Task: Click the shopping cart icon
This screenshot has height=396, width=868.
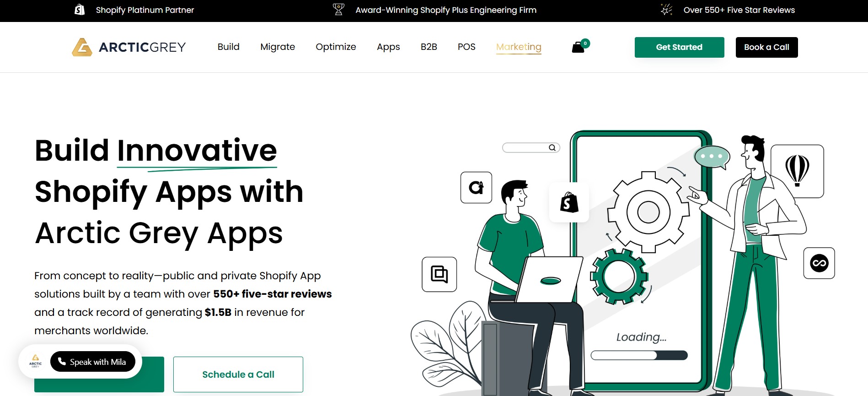Action: click(x=579, y=47)
